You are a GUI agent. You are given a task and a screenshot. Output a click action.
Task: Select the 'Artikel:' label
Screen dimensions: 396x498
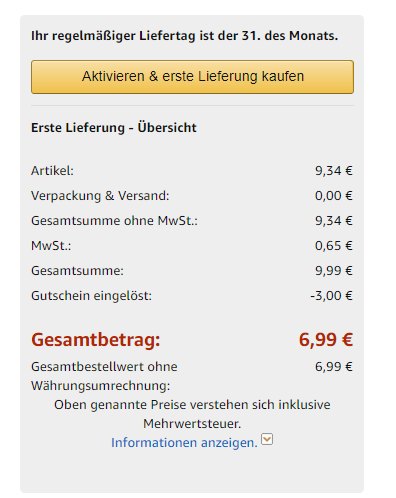tap(52, 171)
